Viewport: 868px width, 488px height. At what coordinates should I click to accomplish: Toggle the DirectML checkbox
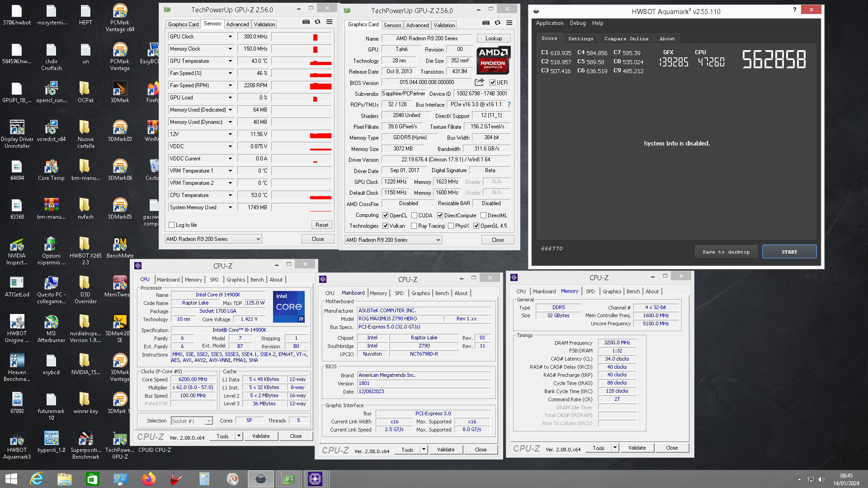(x=483, y=216)
